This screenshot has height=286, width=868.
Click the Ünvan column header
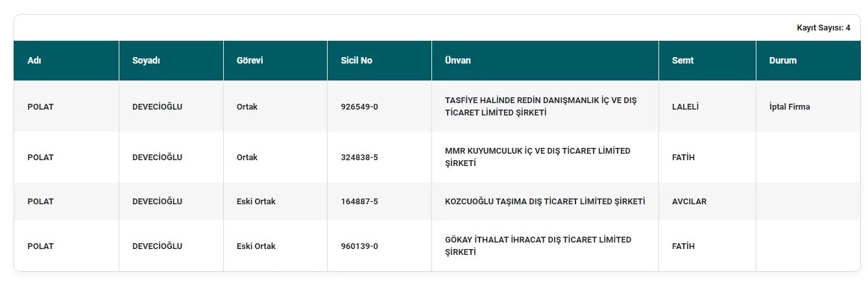pos(458,60)
